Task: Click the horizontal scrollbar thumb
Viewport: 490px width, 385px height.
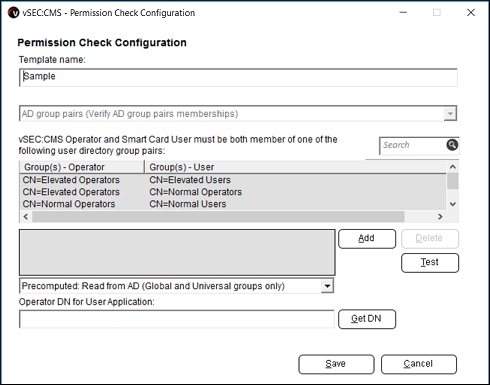Action: (x=218, y=217)
